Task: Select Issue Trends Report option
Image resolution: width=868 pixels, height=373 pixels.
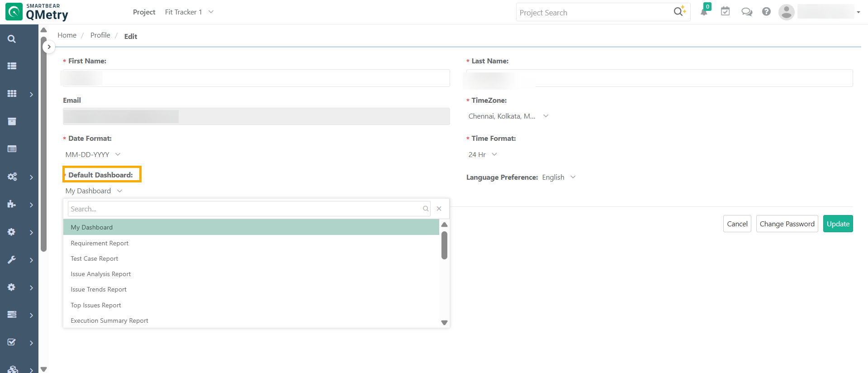Action: pos(251,289)
